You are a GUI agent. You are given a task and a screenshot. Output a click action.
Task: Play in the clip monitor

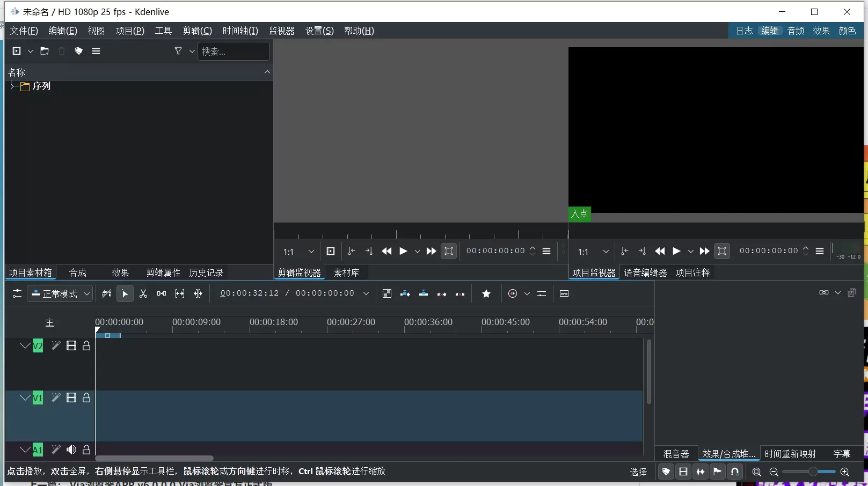(403, 251)
